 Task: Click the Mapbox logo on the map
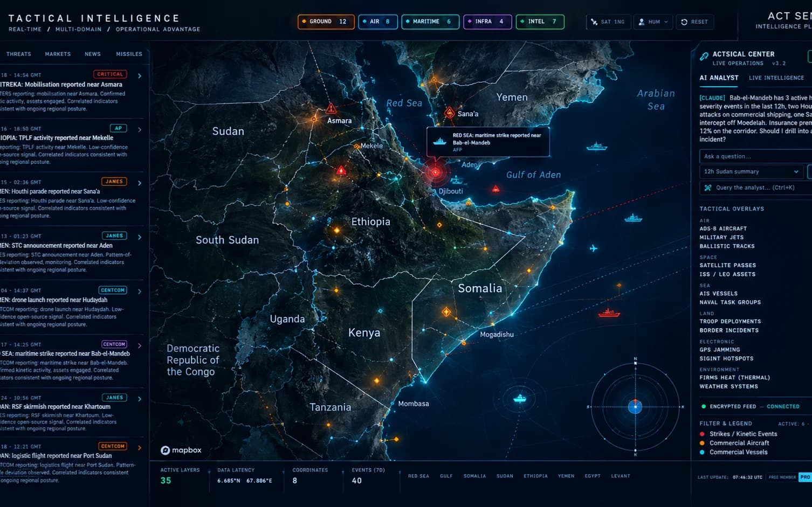pyautogui.click(x=181, y=450)
